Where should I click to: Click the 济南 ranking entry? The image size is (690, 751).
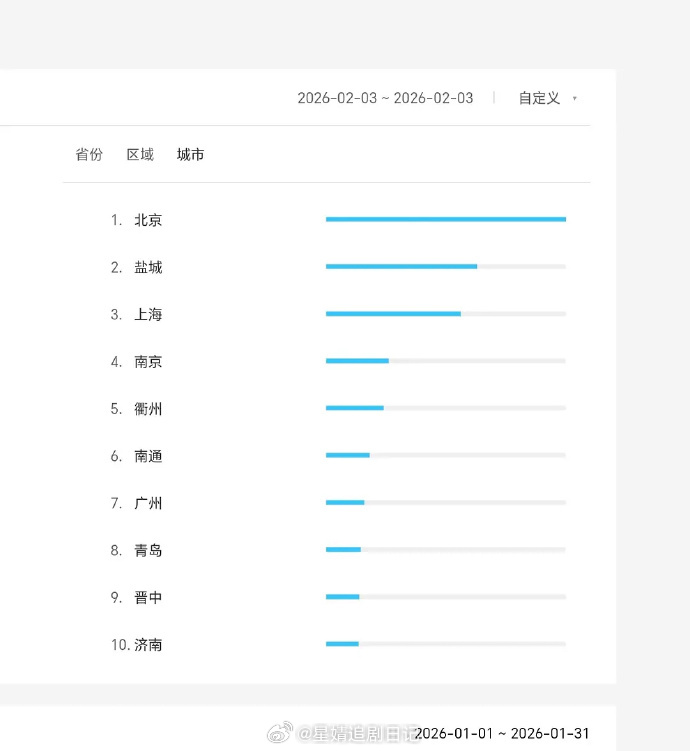point(148,645)
